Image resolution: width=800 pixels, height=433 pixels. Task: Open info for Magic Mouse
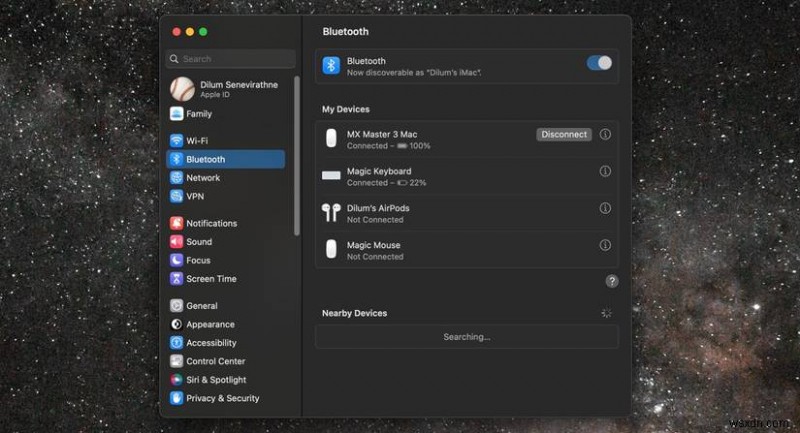[605, 245]
